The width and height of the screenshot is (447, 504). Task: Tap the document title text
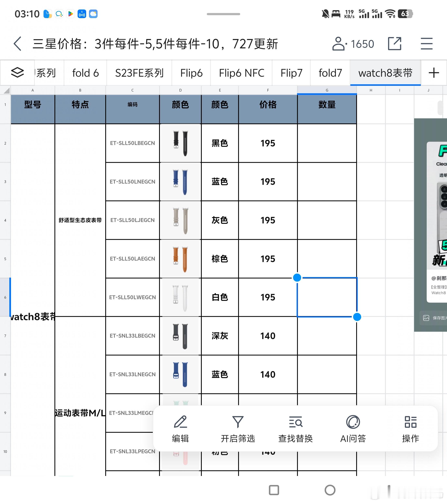pyautogui.click(x=155, y=44)
